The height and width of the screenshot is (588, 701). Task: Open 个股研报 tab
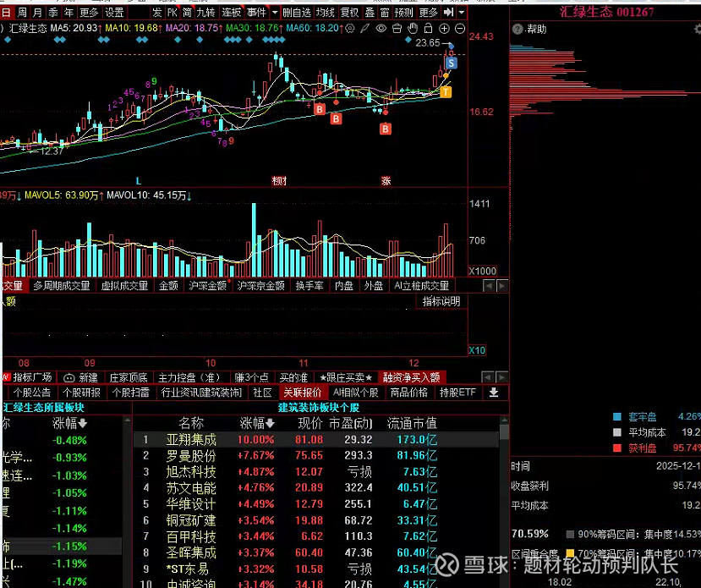(81, 393)
